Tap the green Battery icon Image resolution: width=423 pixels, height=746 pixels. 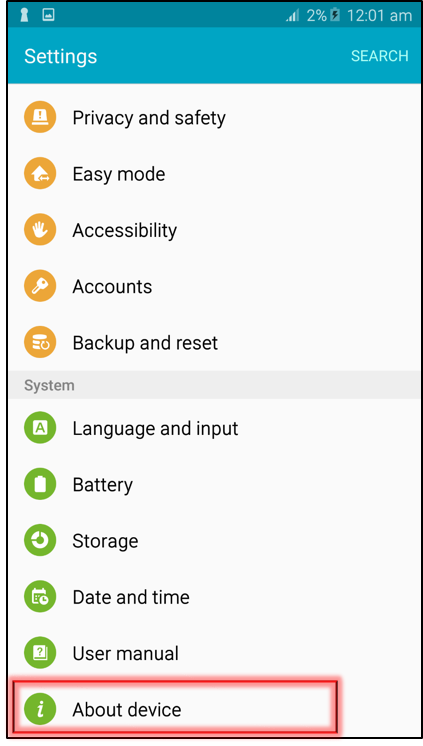[x=40, y=484]
